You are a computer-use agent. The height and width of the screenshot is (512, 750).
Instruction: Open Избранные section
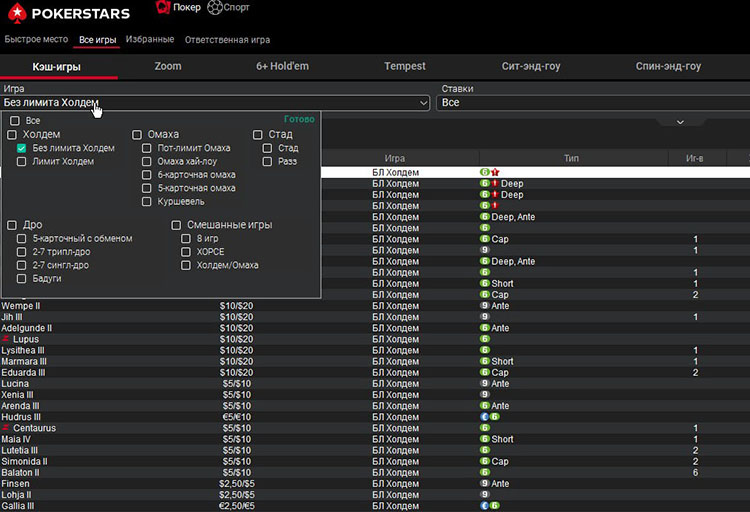(150, 39)
